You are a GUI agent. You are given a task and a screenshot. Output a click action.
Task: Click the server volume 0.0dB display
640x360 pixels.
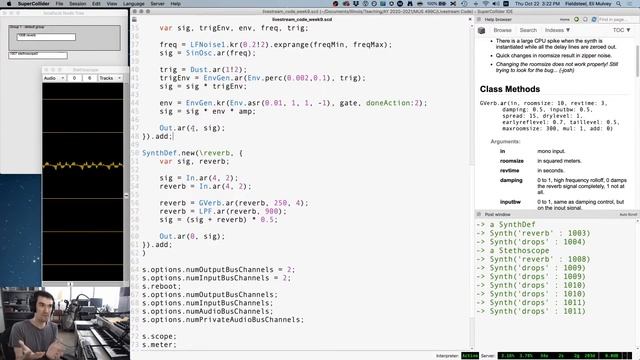(x=611, y=356)
